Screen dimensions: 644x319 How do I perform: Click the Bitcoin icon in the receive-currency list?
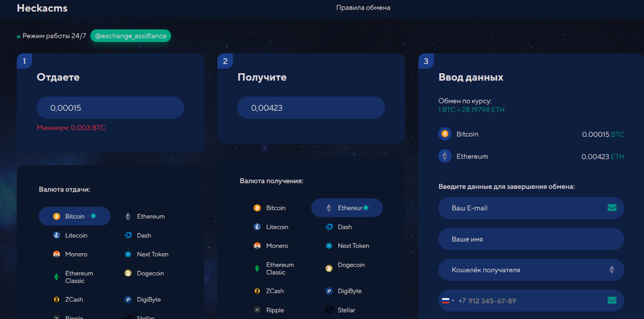coord(257,208)
